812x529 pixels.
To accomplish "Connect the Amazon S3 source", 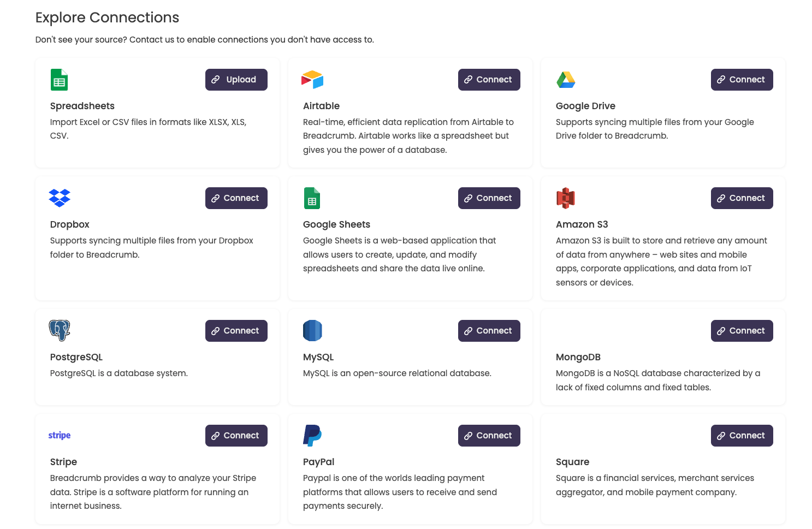I will pos(742,198).
